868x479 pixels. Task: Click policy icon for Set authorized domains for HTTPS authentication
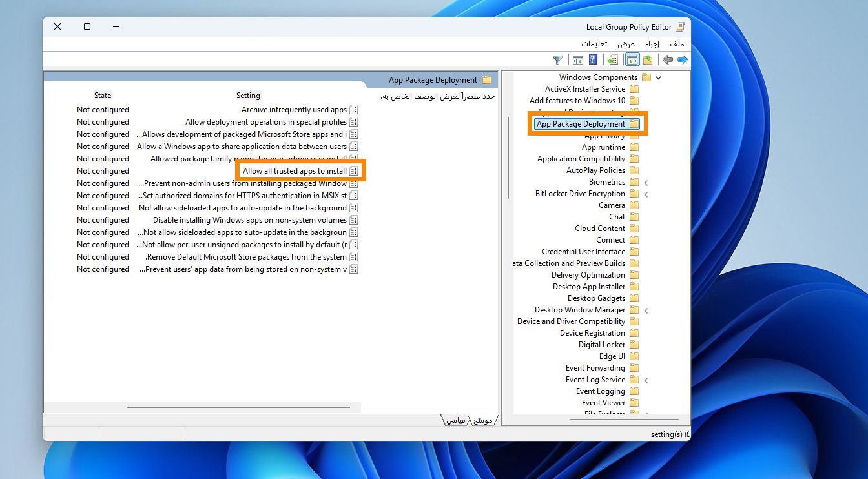pyautogui.click(x=353, y=196)
